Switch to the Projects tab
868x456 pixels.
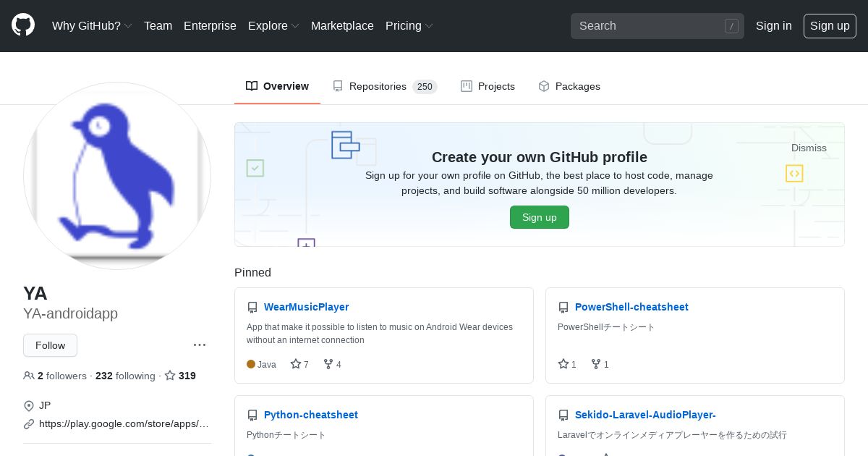click(x=488, y=86)
